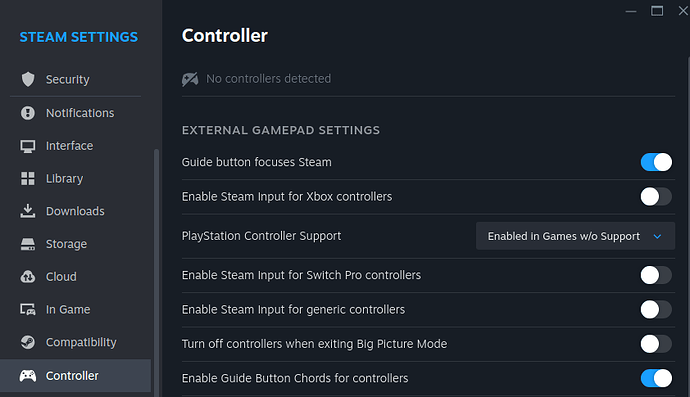Turn off Guide Button Chords toggle
The height and width of the screenshot is (397, 690).
tap(656, 378)
